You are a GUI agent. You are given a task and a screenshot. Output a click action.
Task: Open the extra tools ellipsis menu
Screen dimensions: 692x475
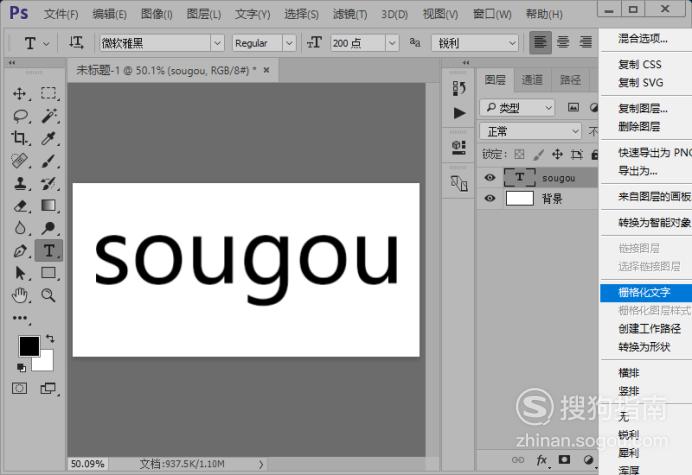[x=20, y=318]
